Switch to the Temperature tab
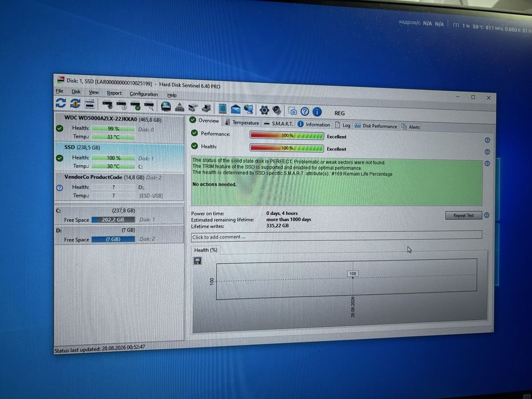 tap(242, 123)
